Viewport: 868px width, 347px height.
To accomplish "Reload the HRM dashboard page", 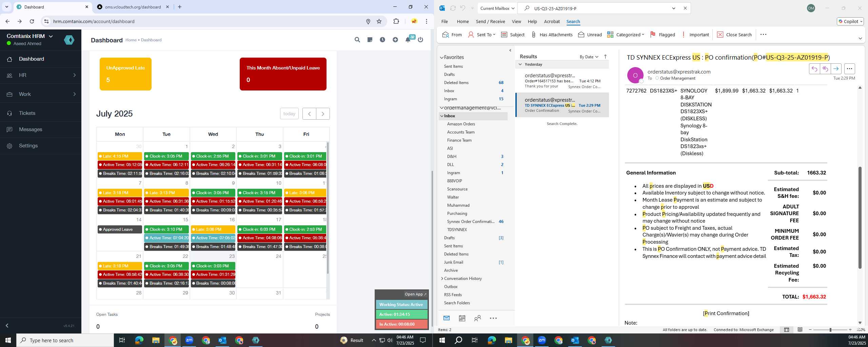I will tap(32, 21).
